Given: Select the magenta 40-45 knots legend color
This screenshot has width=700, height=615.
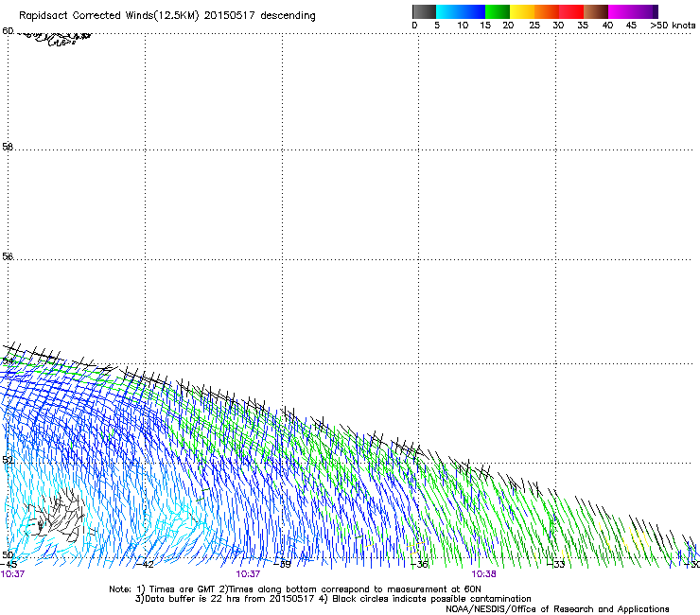Looking at the screenshot, I should tap(621, 11).
